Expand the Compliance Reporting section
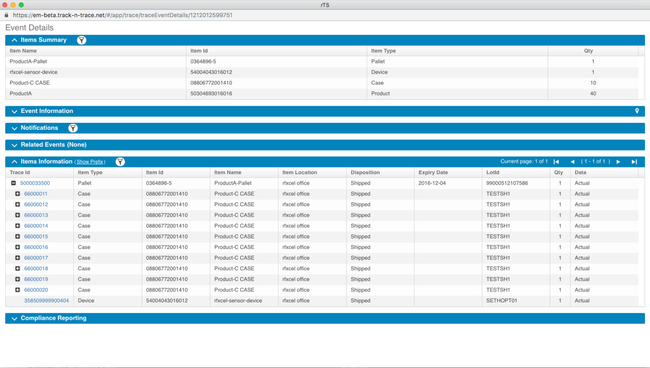Image resolution: width=650 pixels, height=368 pixels. pos(15,319)
